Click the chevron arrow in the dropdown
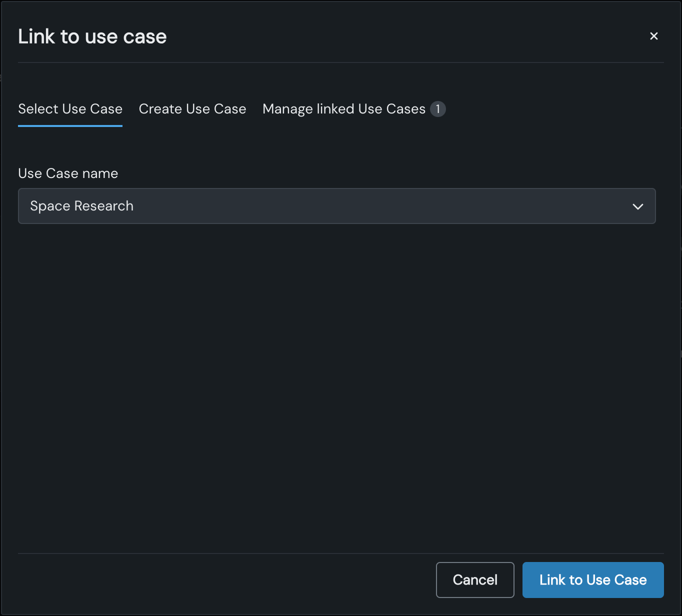 tap(637, 206)
